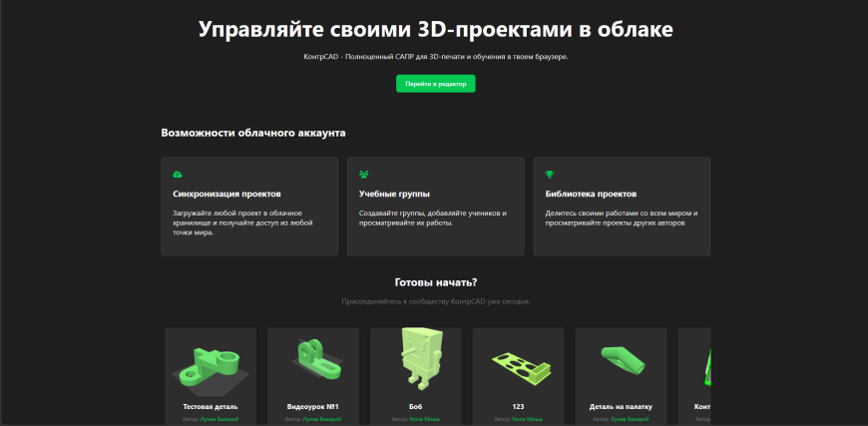Click the Создавайте группы, добавляйте учеников description
868x426 pixels.
433,217
